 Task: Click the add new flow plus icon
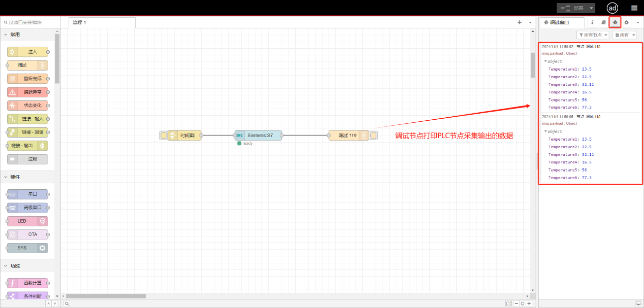click(x=519, y=22)
